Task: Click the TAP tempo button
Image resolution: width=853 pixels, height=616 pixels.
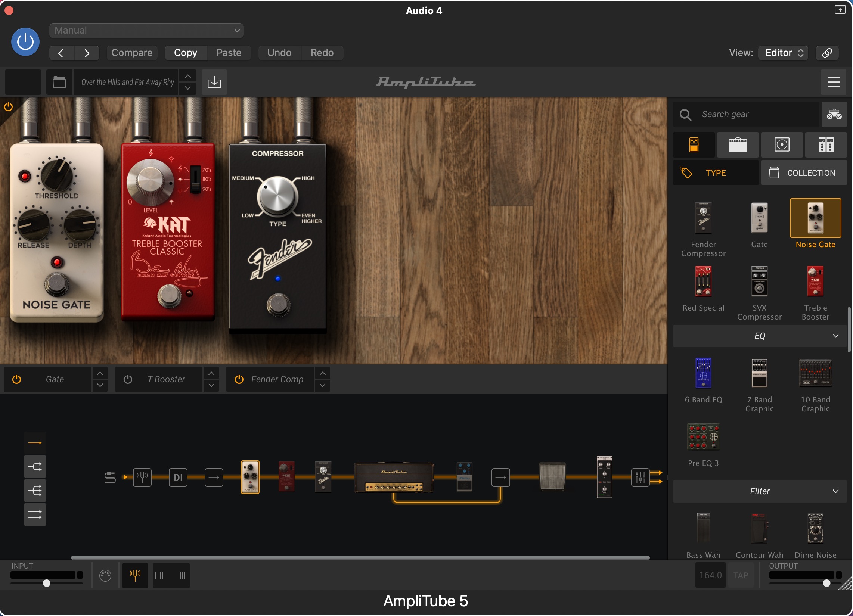Action: pyautogui.click(x=741, y=576)
